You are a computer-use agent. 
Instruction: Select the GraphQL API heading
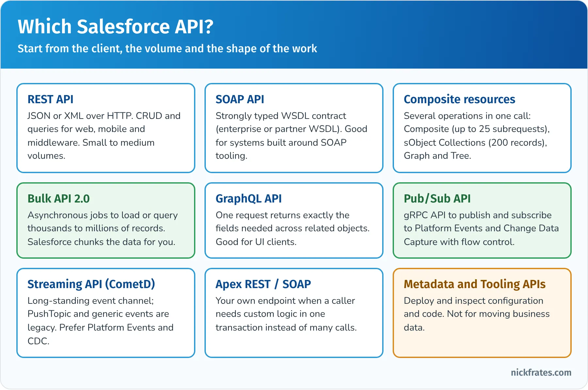click(x=249, y=198)
